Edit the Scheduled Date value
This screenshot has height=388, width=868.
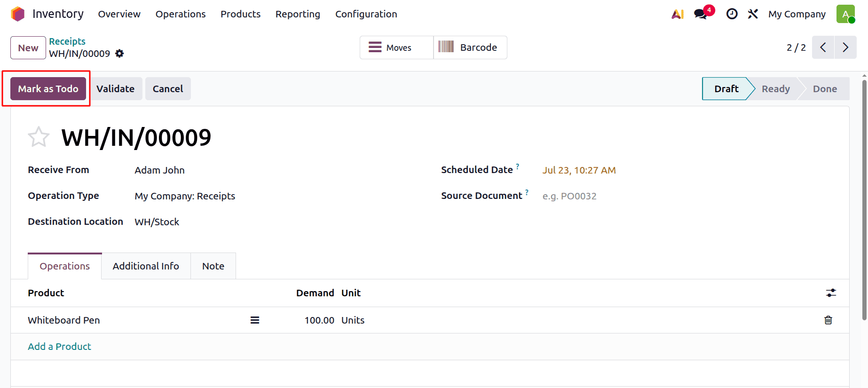pyautogui.click(x=579, y=170)
